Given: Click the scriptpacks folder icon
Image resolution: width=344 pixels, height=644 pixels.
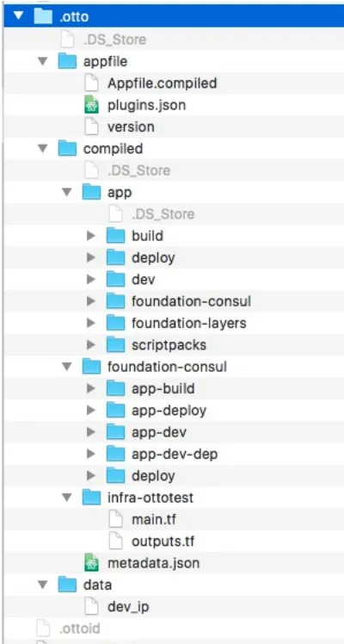Looking at the screenshot, I should 115,344.
